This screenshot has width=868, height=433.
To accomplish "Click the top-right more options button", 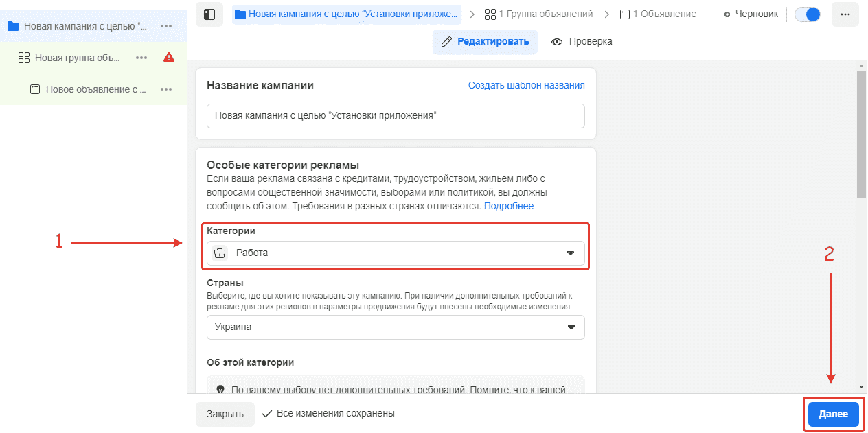I will click(845, 14).
